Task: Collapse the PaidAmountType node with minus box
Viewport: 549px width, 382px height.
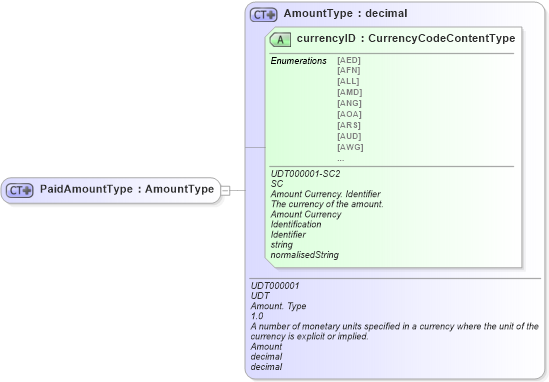Action: coord(225,191)
